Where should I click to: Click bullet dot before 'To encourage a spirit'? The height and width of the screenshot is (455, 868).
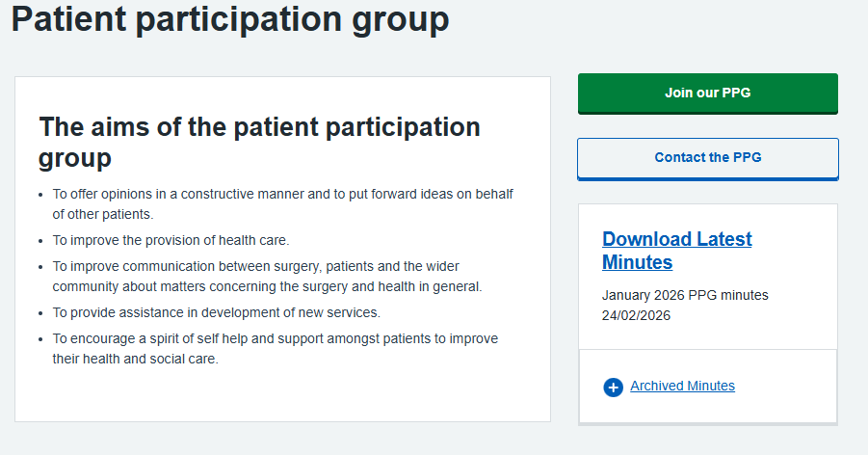(40, 339)
